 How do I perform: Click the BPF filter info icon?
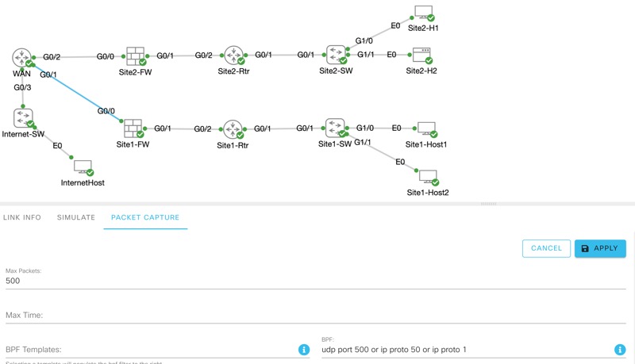[620, 350]
